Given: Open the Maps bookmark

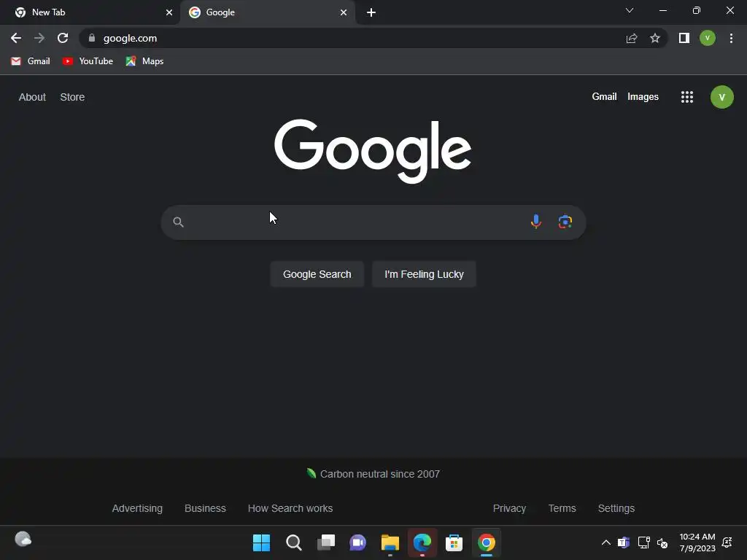Looking at the screenshot, I should pos(145,61).
